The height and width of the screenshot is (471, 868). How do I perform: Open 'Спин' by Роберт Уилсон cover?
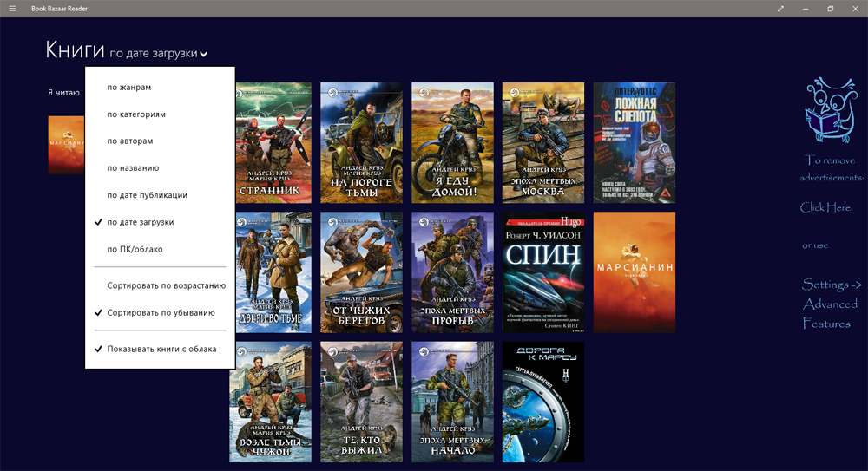(543, 272)
